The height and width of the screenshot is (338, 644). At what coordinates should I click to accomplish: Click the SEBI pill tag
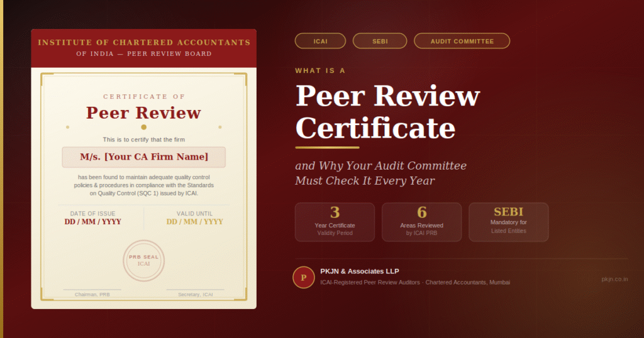pos(380,41)
